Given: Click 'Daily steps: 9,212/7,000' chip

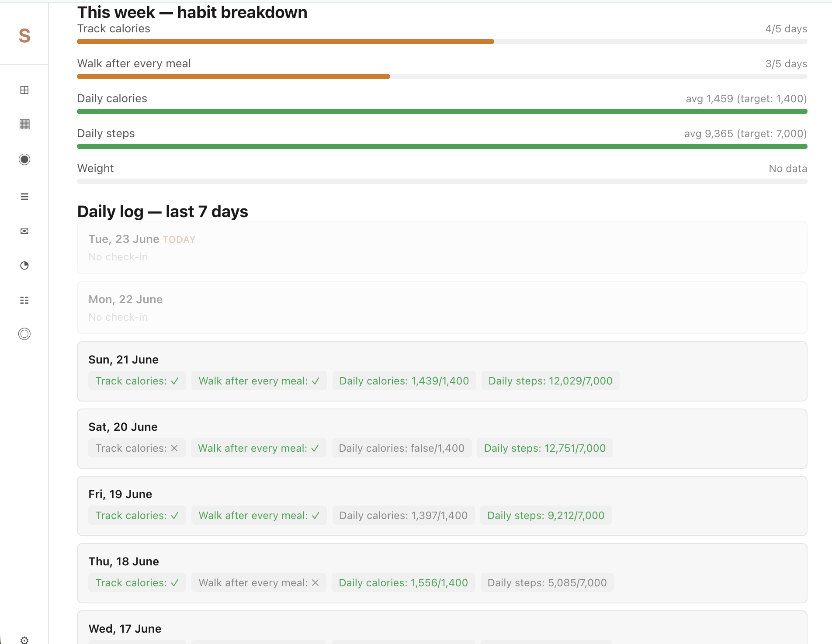Looking at the screenshot, I should [x=546, y=516].
